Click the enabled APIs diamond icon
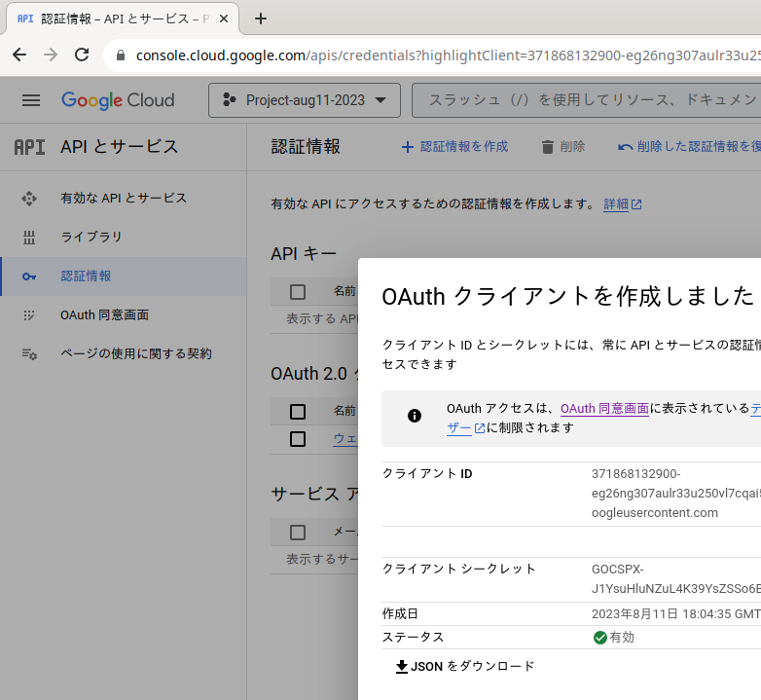761x700 pixels. click(29, 199)
